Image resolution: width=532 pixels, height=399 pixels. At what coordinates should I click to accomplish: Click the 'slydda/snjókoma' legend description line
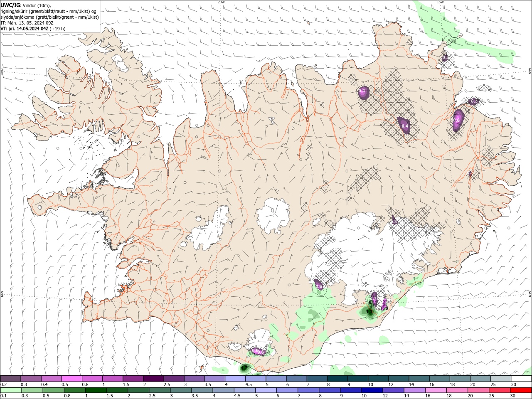pyautogui.click(x=50, y=17)
